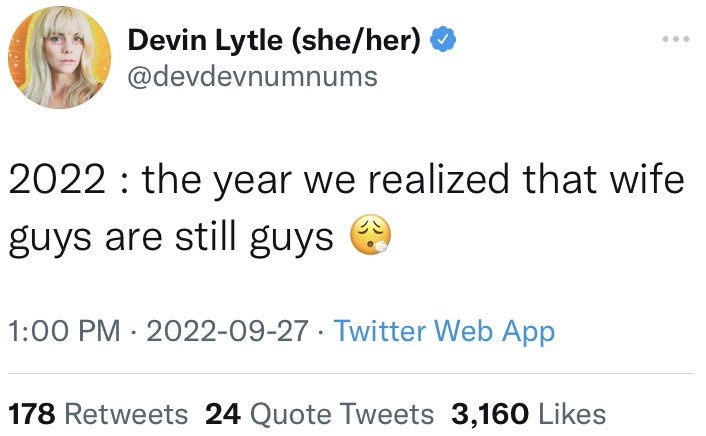Screen dimensions: 706x436
Task: Click the 3,160 likes count number
Action: point(490,413)
